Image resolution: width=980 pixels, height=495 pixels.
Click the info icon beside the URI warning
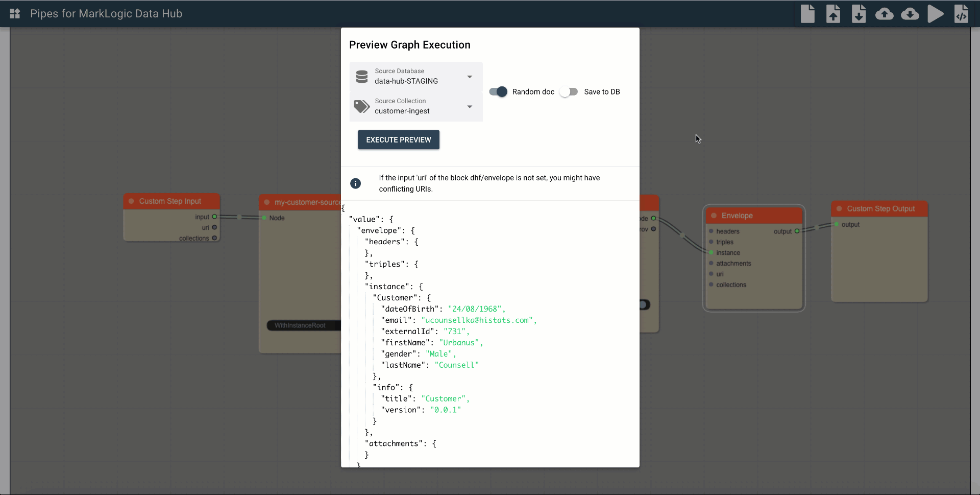coord(356,183)
